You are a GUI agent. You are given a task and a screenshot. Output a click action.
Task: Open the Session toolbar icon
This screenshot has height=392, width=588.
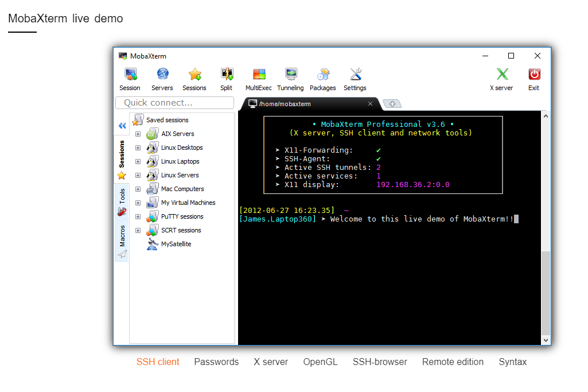(130, 74)
